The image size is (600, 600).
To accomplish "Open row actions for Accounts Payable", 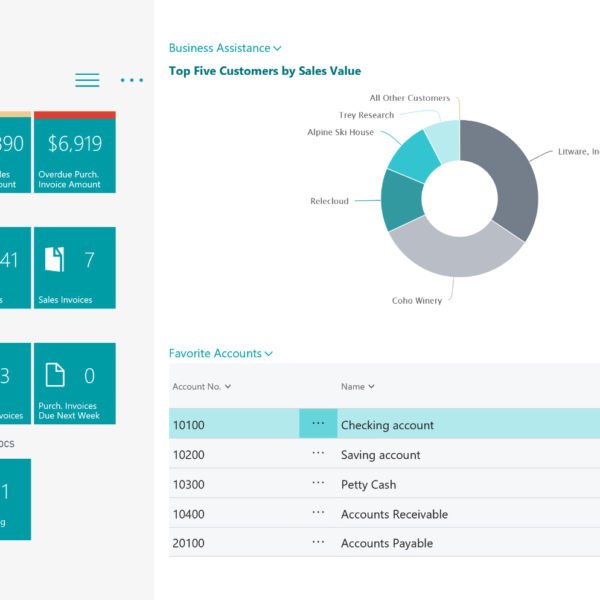I will click(318, 542).
